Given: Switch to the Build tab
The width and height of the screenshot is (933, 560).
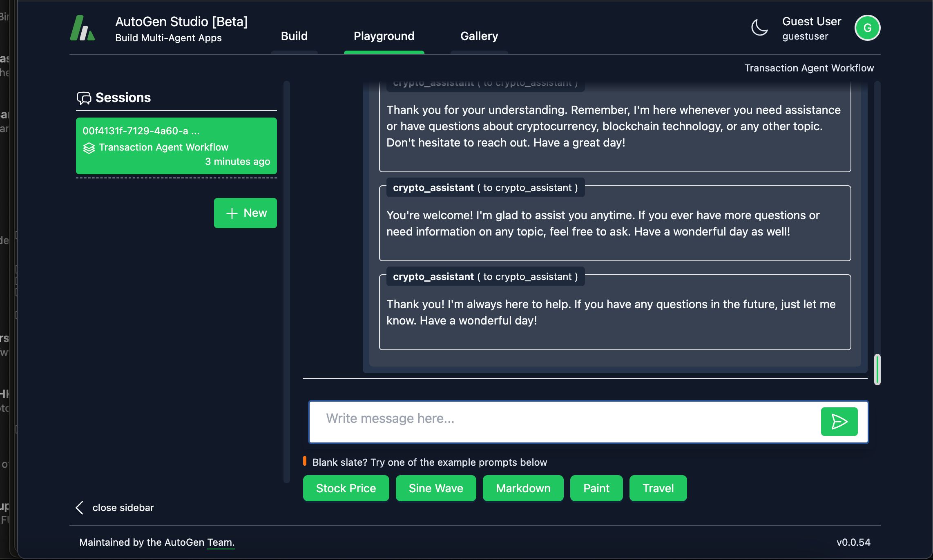Looking at the screenshot, I should point(294,36).
